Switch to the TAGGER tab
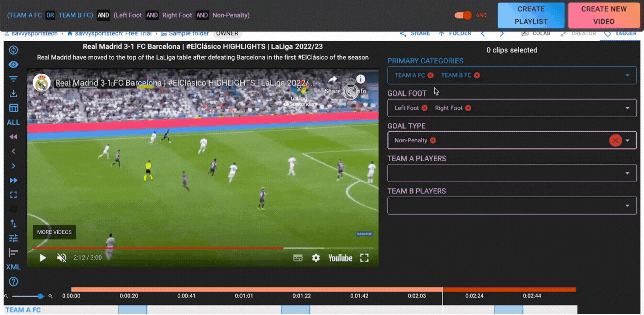The image size is (644, 315). click(621, 34)
